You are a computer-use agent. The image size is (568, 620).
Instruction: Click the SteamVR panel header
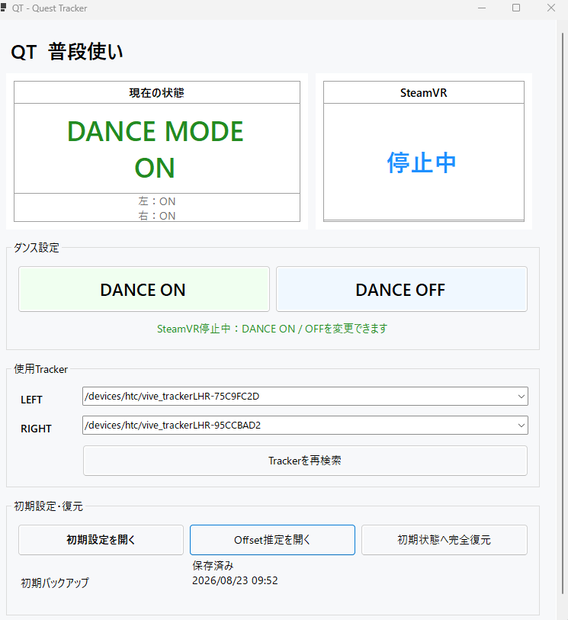(x=424, y=93)
